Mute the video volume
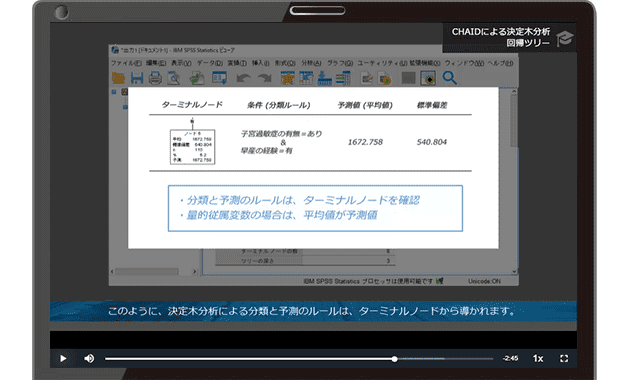 pos(89,358)
